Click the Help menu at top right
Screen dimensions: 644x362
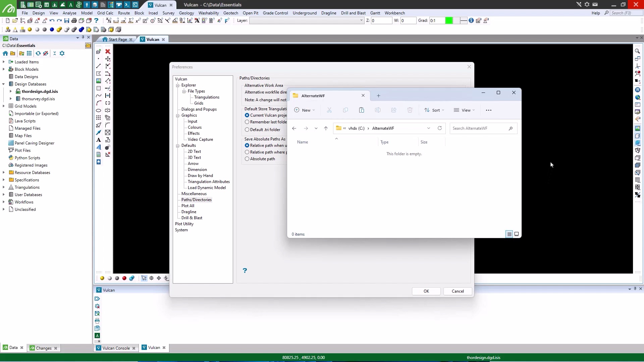(x=596, y=13)
